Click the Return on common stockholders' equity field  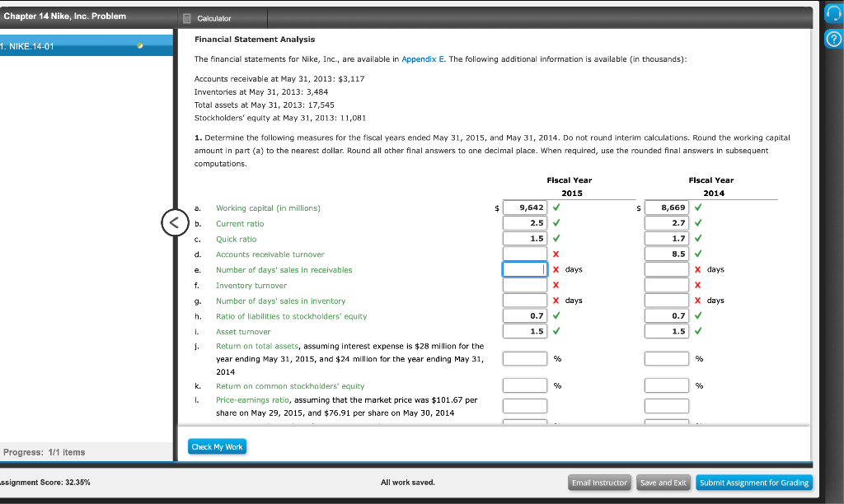point(525,385)
